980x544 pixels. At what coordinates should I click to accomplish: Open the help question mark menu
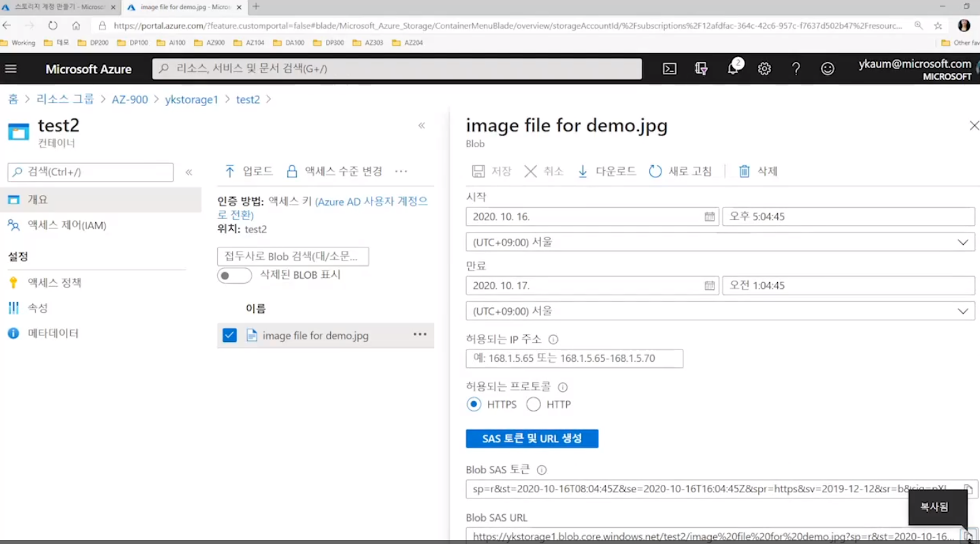pos(796,69)
